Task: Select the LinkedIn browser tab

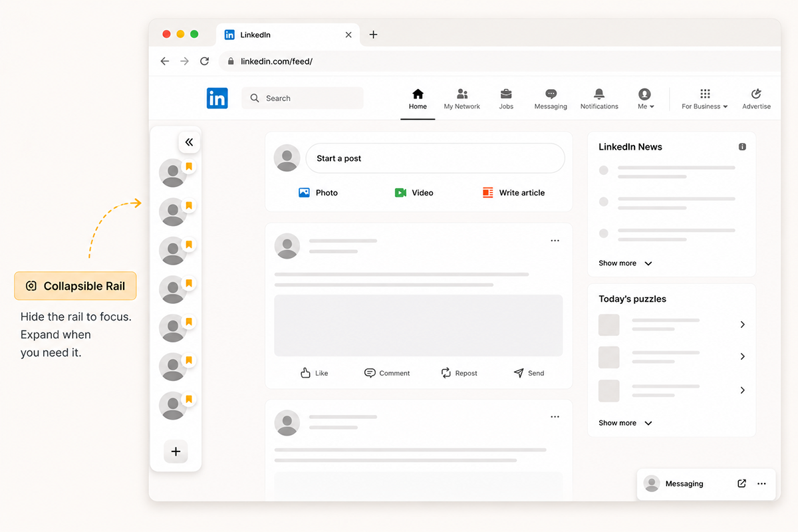Action: coord(287,35)
